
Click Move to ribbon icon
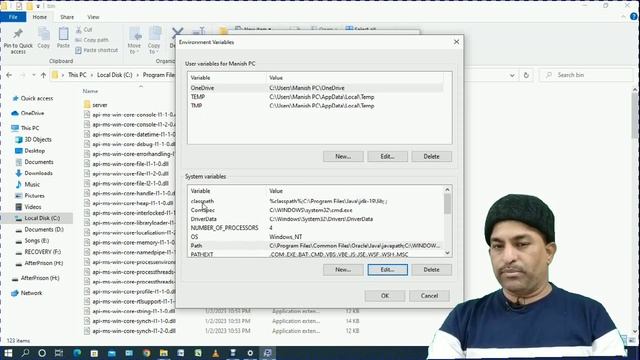pyautogui.click(x=134, y=40)
